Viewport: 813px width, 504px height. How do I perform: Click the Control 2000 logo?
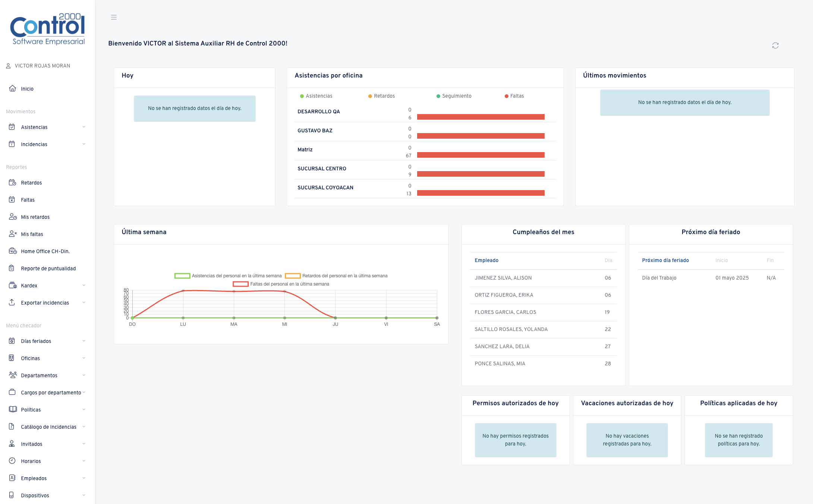tap(48, 29)
